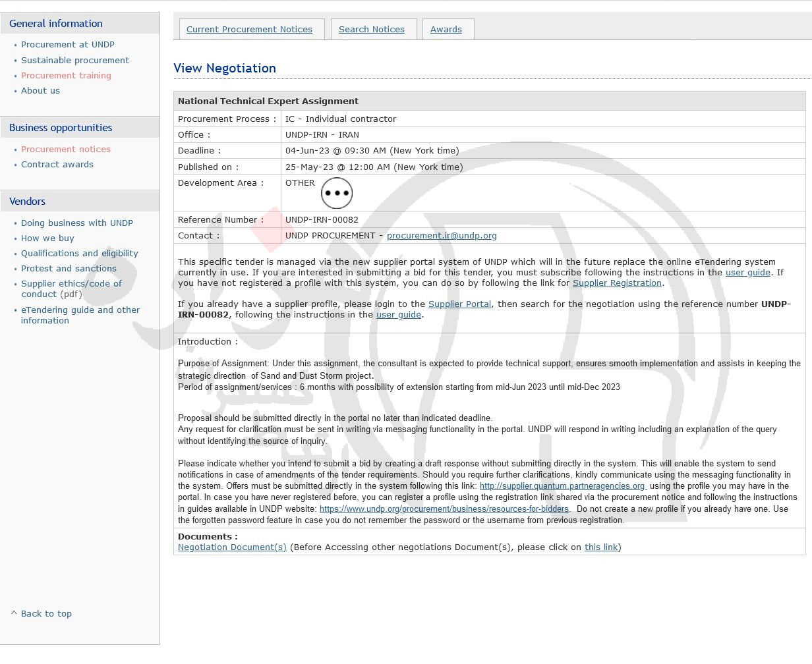Open Doing business with UNDP
This screenshot has width=812, height=664.
[x=76, y=223]
